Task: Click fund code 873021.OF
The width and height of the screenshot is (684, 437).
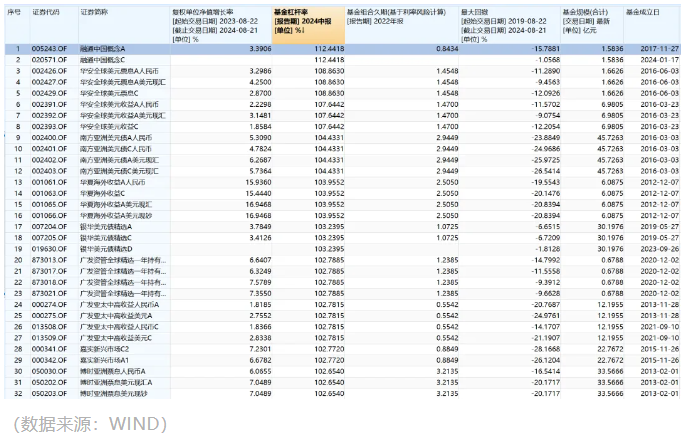Action: [49, 294]
